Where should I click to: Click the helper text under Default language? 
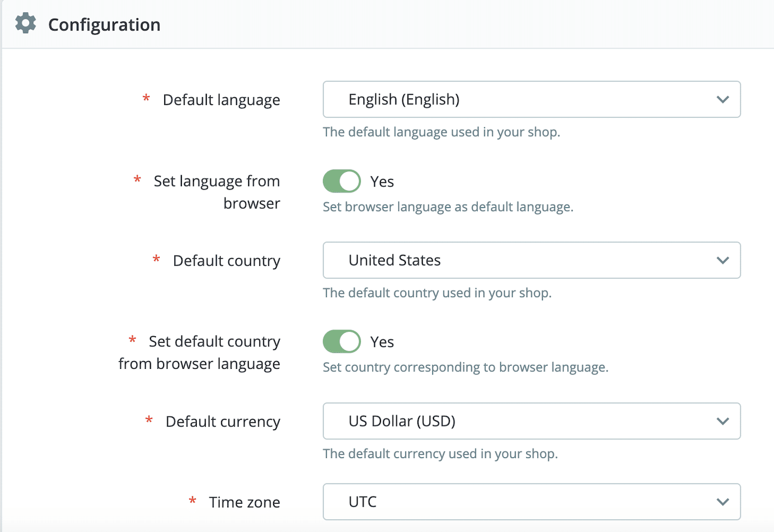pyautogui.click(x=441, y=132)
